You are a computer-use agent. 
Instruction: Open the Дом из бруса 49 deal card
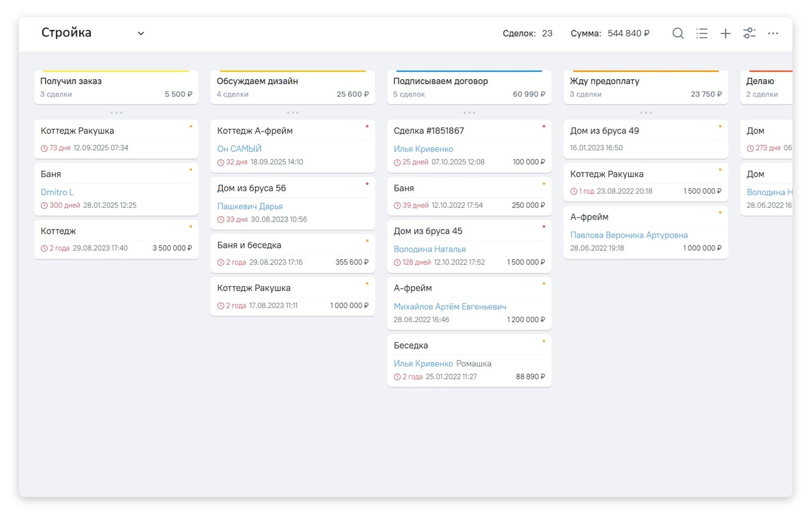[645, 138]
